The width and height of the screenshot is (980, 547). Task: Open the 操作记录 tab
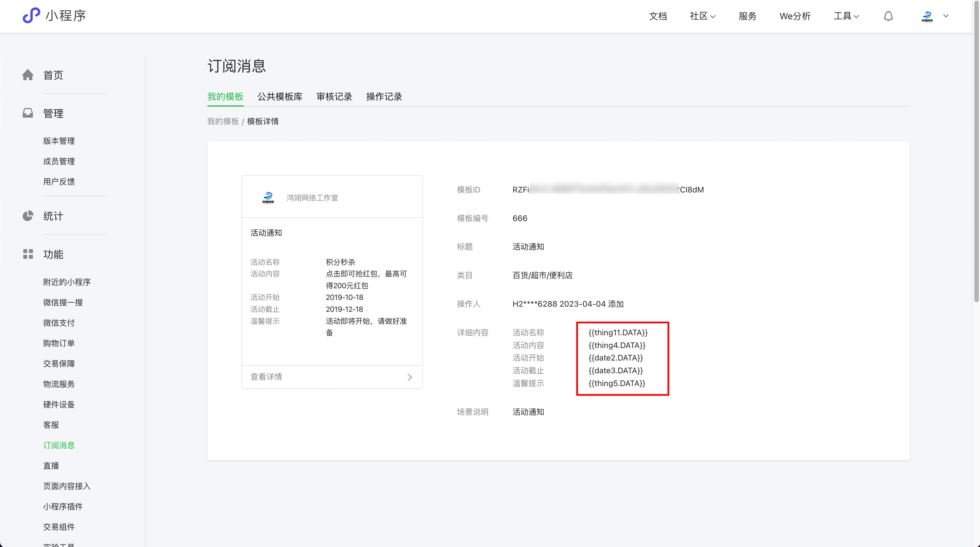(384, 97)
